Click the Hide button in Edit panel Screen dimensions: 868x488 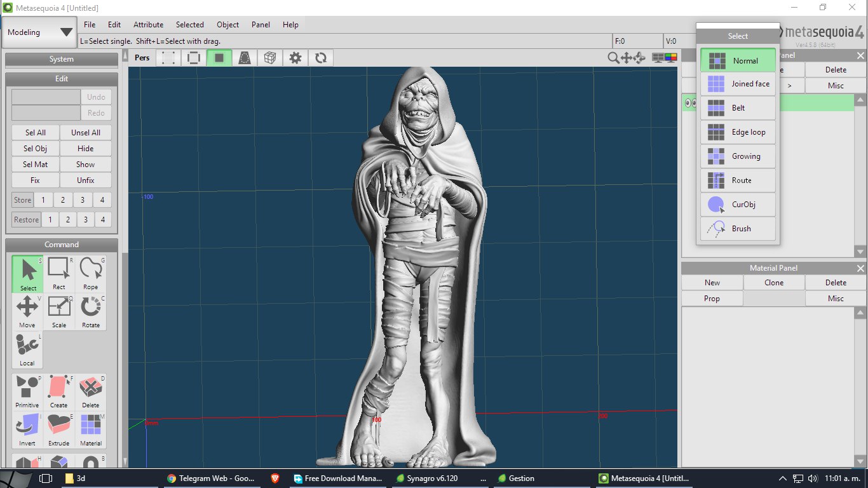[x=86, y=149]
